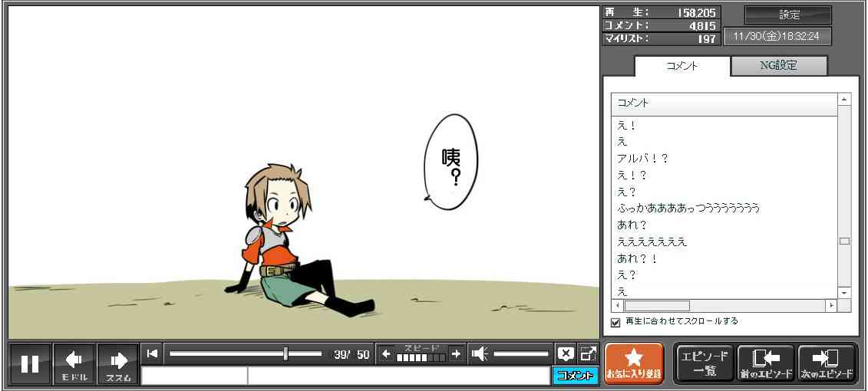Enter fullscreen mode with the expand icon

click(588, 353)
